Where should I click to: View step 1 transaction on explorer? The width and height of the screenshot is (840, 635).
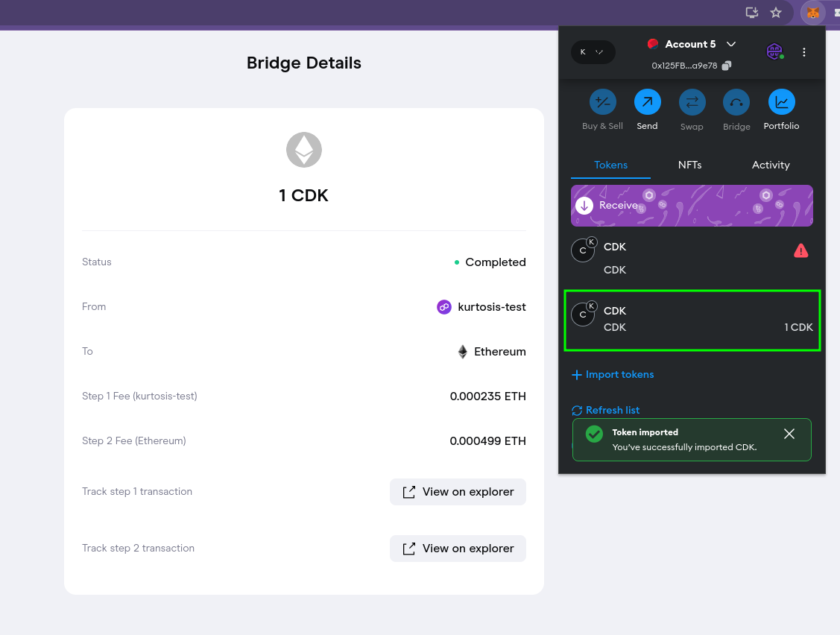pyautogui.click(x=458, y=492)
